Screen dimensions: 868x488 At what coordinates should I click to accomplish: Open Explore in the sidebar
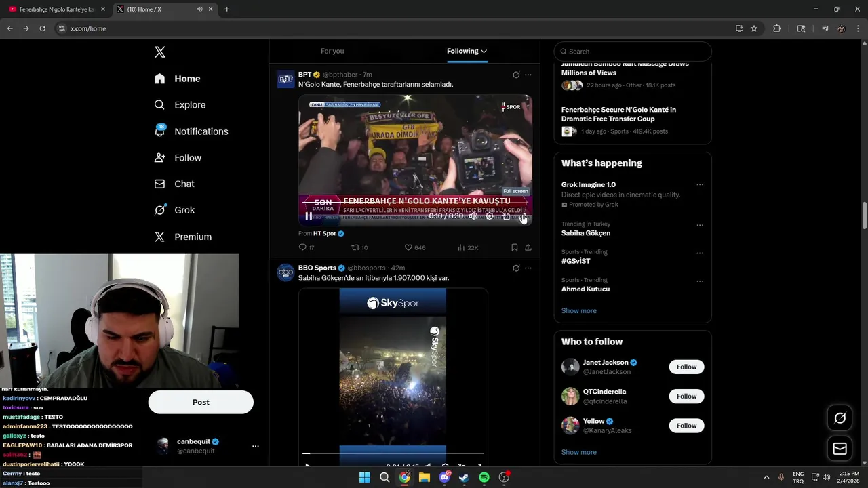pos(180,105)
